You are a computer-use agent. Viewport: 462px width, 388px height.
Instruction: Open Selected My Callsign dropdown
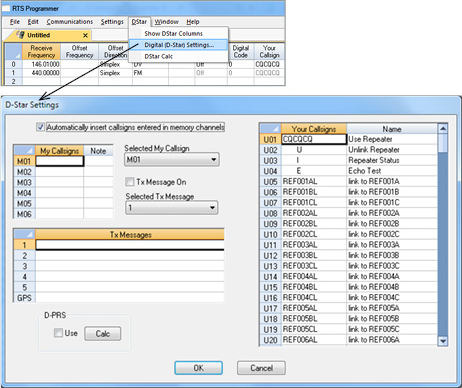pyautogui.click(x=172, y=160)
